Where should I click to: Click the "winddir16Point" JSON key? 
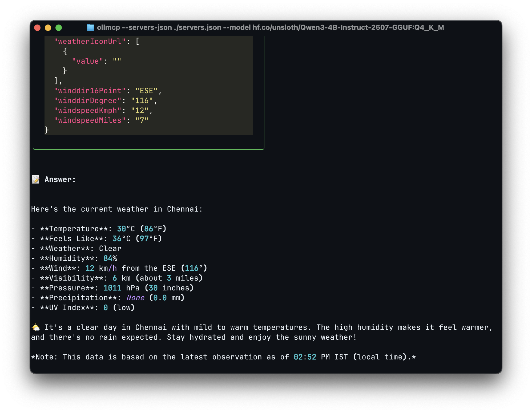90,91
